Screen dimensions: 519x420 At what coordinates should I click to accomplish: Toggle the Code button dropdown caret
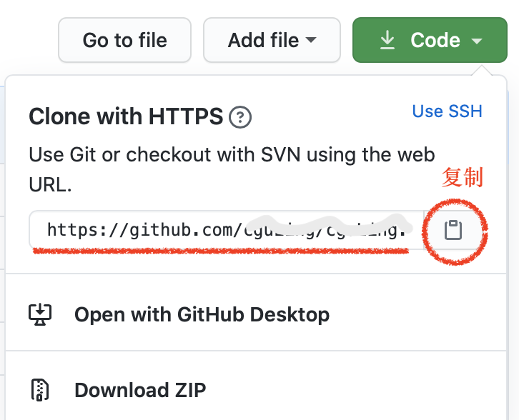477,41
